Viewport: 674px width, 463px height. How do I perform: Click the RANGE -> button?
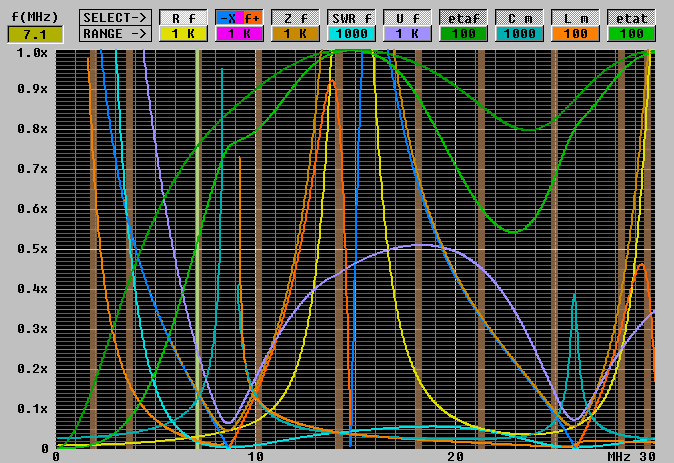point(115,34)
